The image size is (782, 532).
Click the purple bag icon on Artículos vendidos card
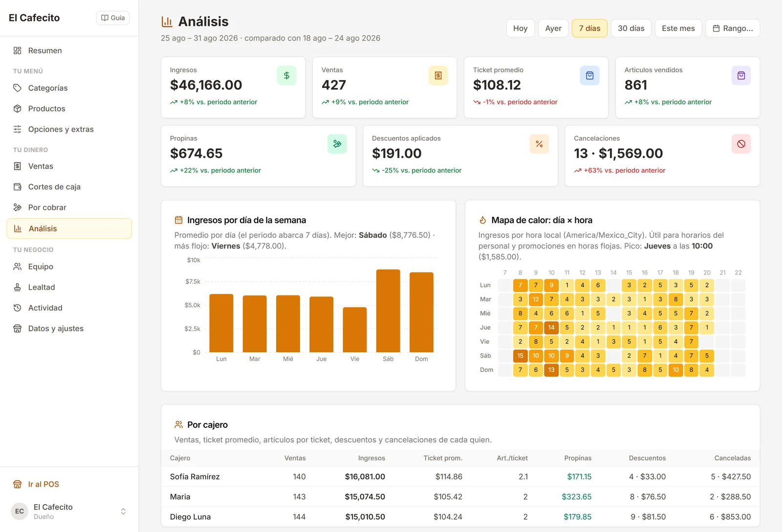click(x=741, y=76)
